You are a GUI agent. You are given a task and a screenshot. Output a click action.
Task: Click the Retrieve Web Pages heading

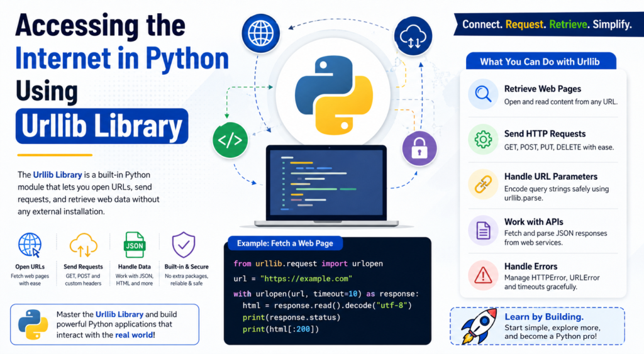pos(543,89)
